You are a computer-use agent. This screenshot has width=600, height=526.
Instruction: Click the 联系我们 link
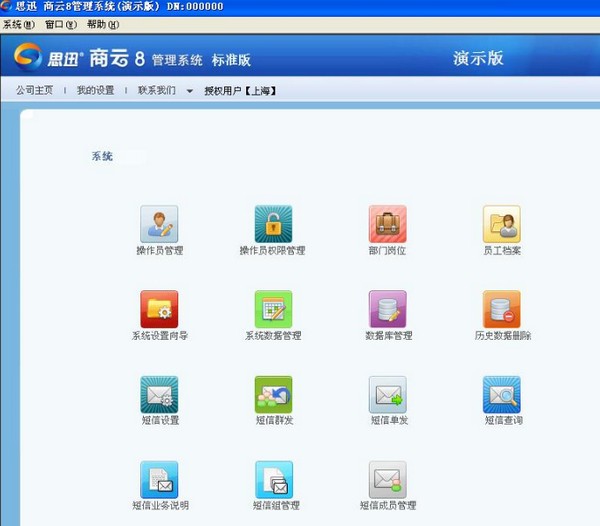click(157, 90)
